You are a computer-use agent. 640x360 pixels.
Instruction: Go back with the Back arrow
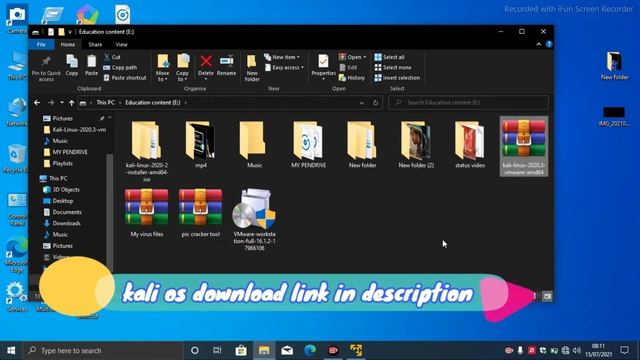coord(37,103)
